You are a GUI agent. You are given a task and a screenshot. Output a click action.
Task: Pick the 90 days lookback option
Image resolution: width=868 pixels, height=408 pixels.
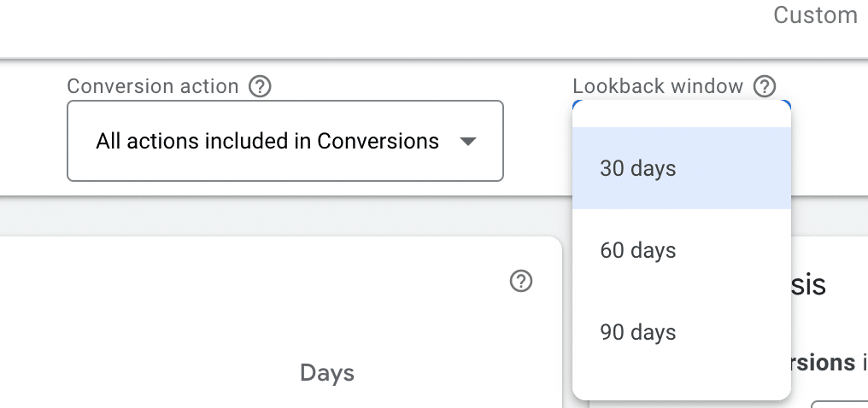[x=682, y=332]
